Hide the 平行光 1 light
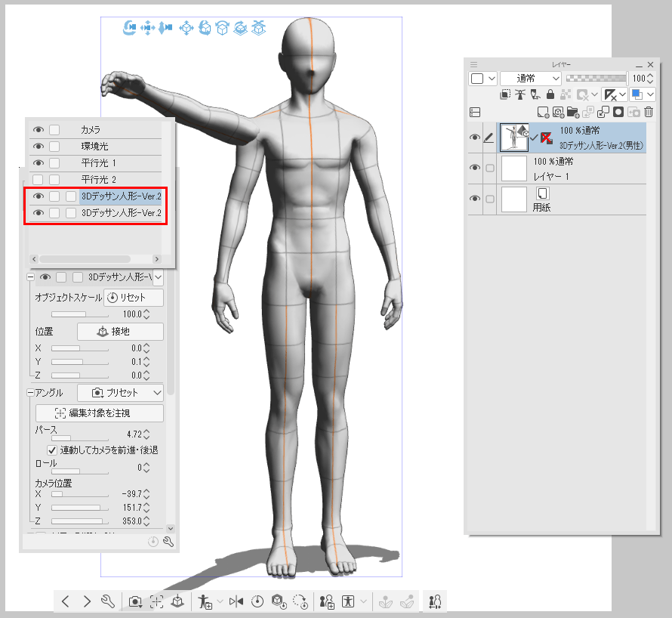This screenshot has width=672, height=618. tap(39, 163)
